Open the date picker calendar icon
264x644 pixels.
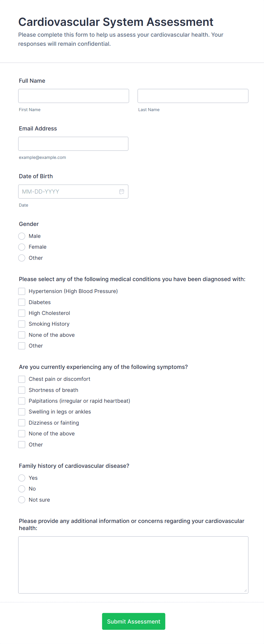pos(122,192)
